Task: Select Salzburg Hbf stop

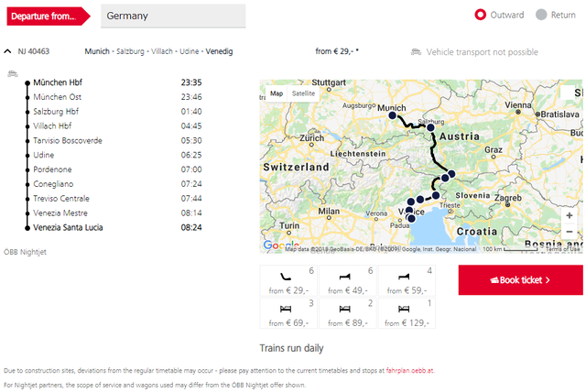Action: (56, 112)
